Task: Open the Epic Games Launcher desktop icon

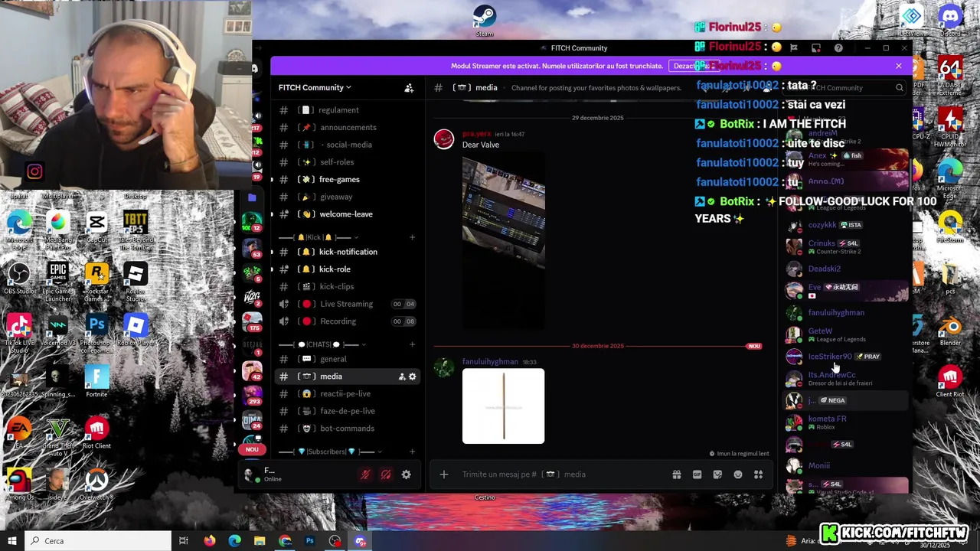Action: (58, 281)
